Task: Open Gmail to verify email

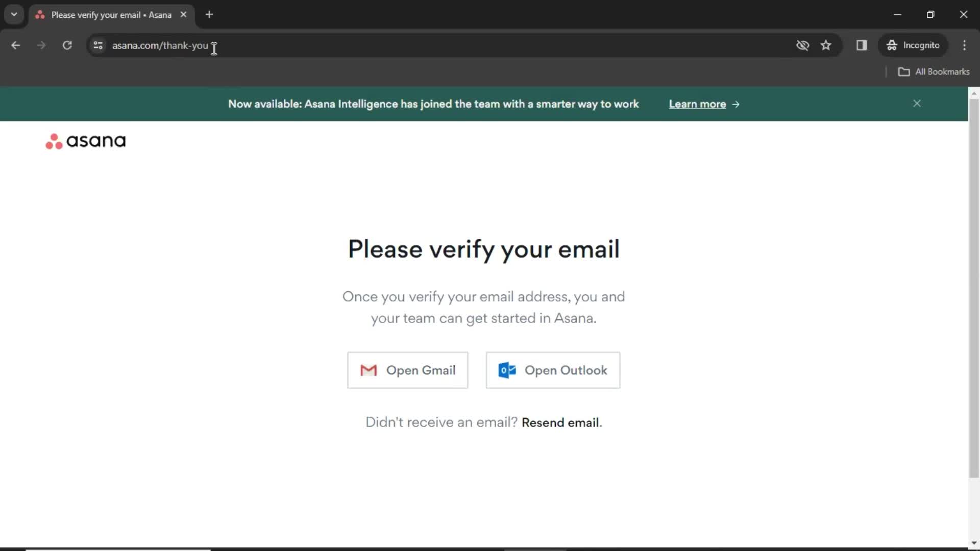Action: [407, 370]
